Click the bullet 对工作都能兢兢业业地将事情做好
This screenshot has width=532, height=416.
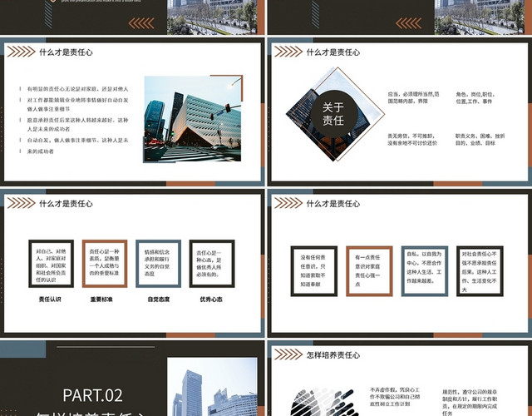tap(77, 105)
